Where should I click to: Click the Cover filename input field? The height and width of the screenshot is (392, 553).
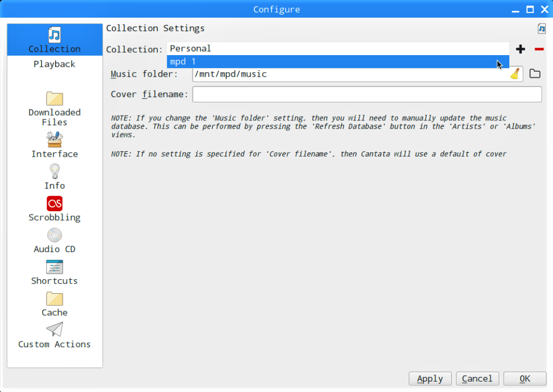coord(367,94)
